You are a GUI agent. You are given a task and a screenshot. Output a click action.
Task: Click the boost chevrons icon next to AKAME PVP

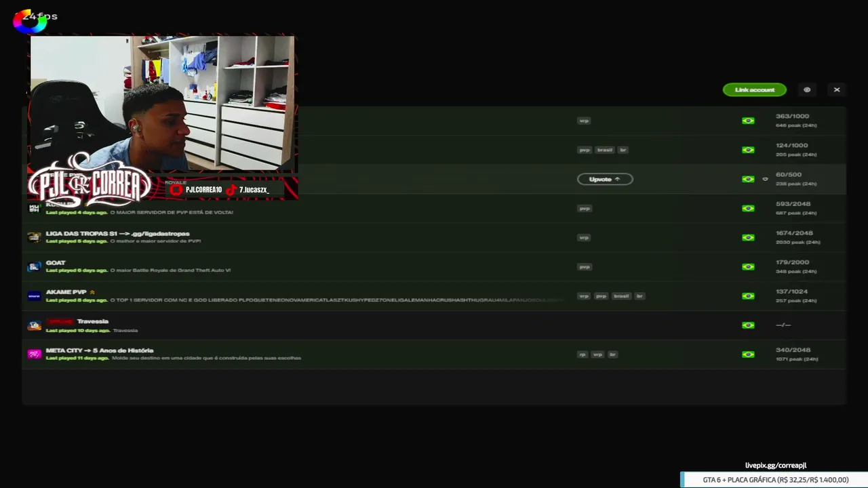pyautogui.click(x=92, y=292)
